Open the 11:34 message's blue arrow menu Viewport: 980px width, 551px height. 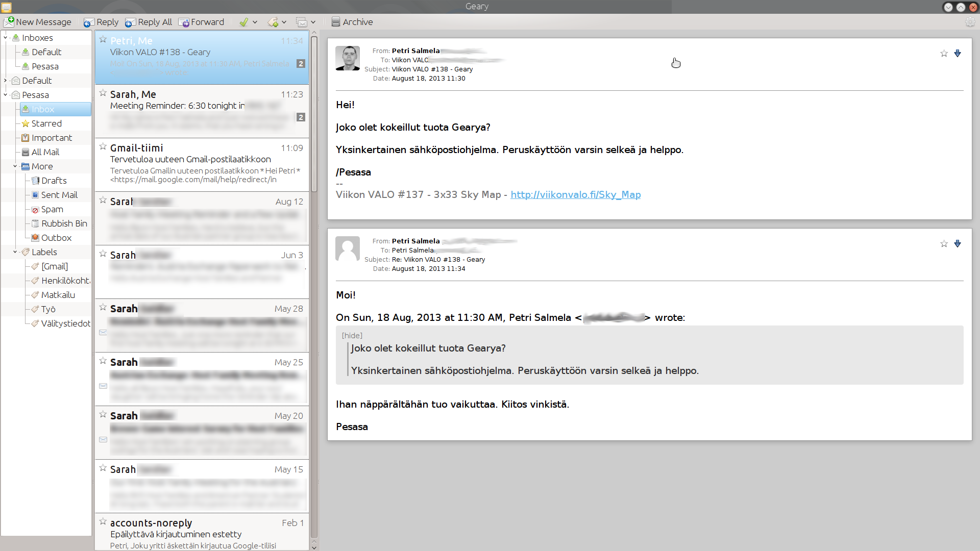tap(958, 244)
